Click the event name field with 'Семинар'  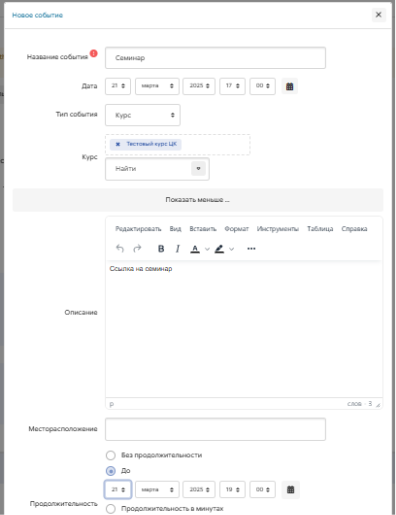(215, 58)
